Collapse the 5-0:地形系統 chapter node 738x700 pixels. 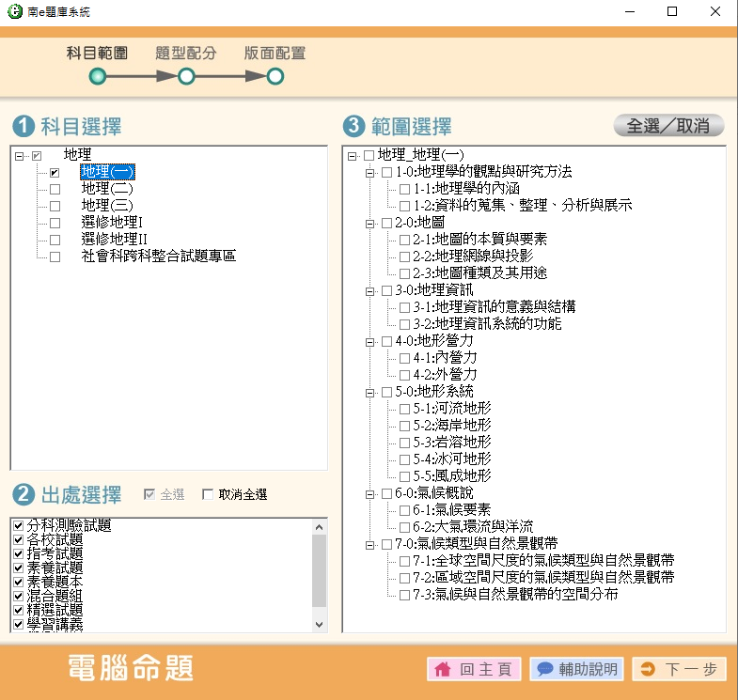click(369, 392)
